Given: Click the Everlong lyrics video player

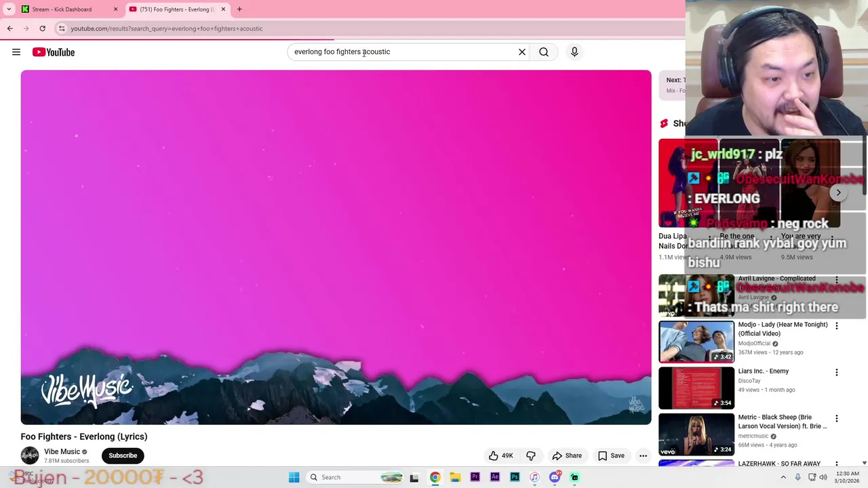Looking at the screenshot, I should click(x=336, y=247).
